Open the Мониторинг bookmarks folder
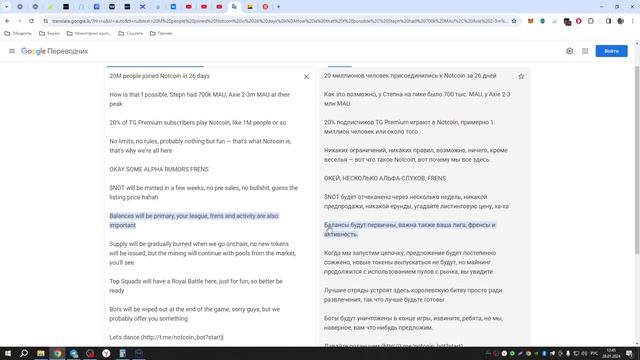This screenshot has height=360, width=640. point(89,33)
